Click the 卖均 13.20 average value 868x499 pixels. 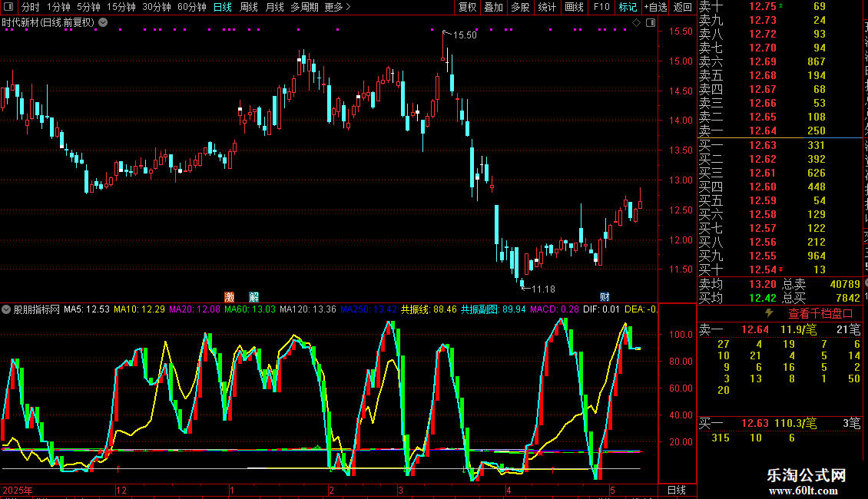pyautogui.click(x=763, y=284)
